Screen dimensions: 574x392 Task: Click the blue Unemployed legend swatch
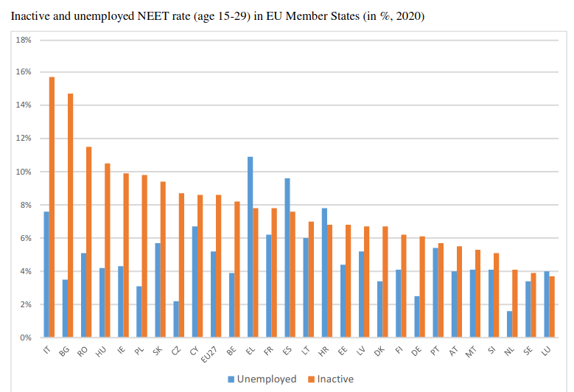pos(231,379)
